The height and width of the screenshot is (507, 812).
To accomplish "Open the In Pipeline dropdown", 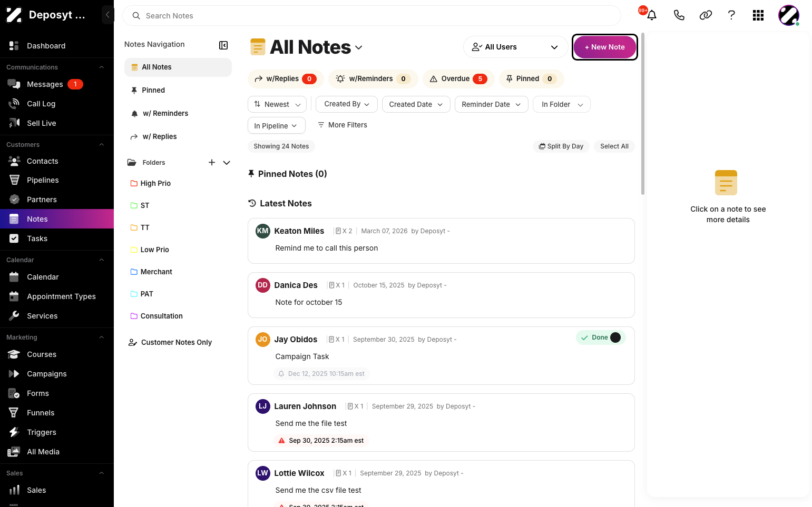I will 277,125.
